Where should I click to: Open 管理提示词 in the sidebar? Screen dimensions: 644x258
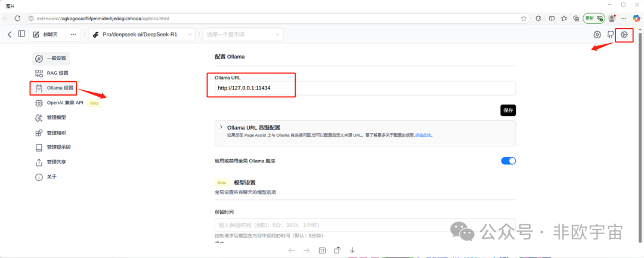click(53, 148)
